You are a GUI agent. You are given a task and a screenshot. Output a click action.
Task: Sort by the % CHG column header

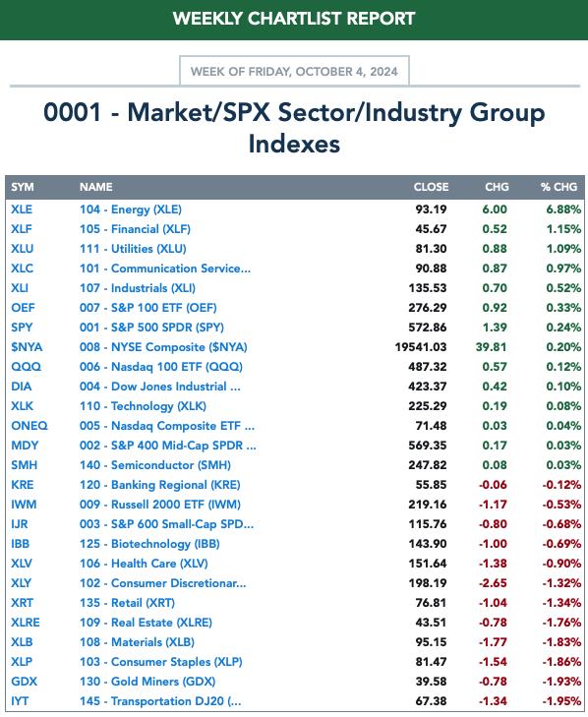coord(559,187)
